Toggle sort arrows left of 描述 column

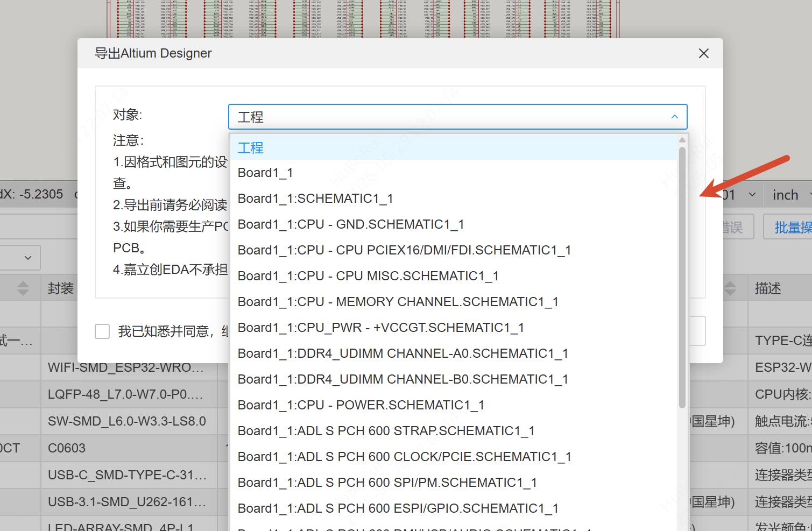pos(730,288)
